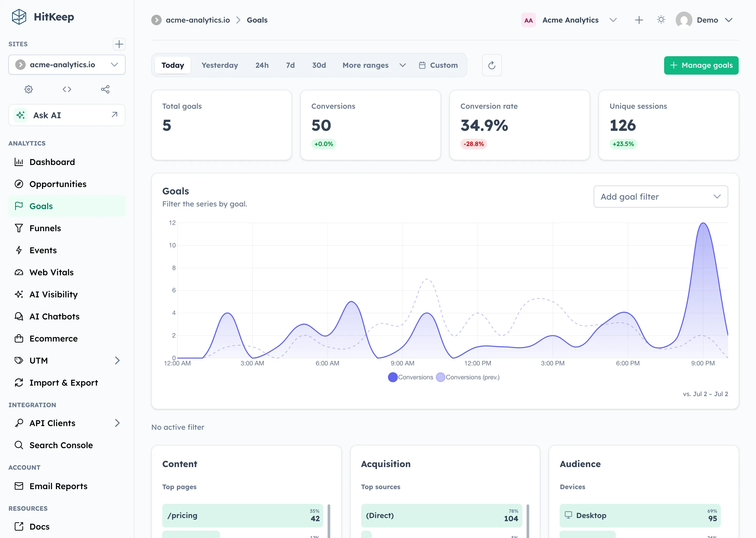Screen dimensions: 756x538
Task: Click the Desktop devices bar
Action: pyautogui.click(x=640, y=515)
